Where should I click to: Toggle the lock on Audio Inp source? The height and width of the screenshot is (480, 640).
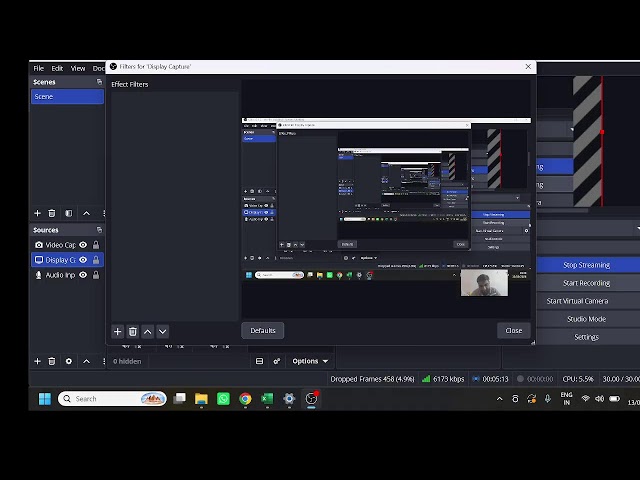pyautogui.click(x=96, y=275)
